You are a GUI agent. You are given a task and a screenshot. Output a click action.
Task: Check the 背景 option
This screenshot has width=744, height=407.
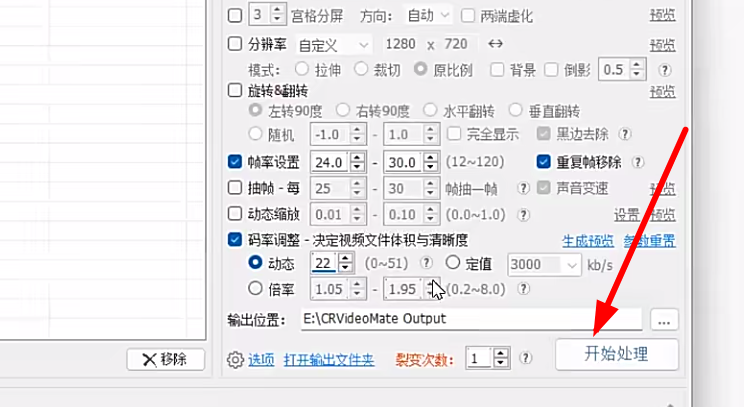pos(497,70)
